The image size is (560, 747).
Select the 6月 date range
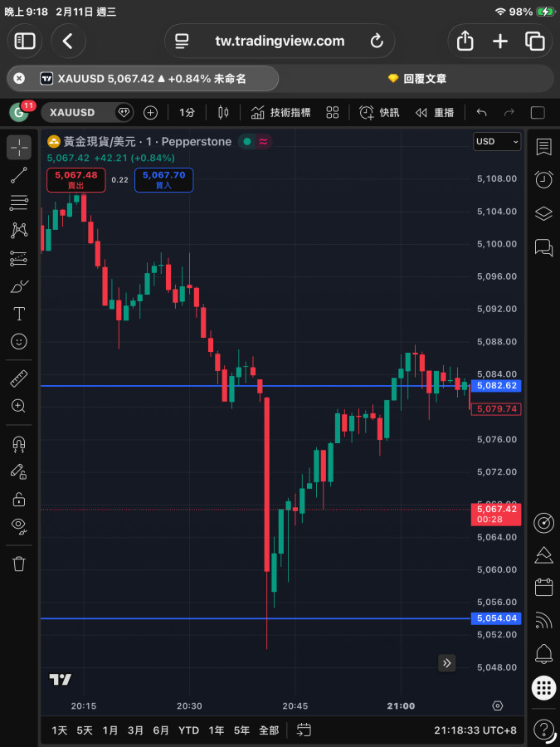(x=161, y=730)
